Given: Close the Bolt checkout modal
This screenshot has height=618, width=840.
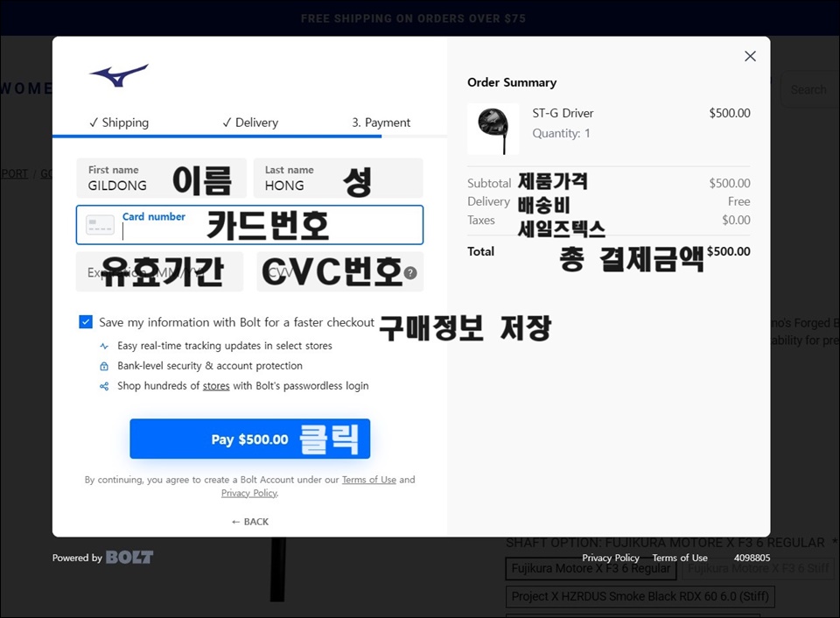Looking at the screenshot, I should (750, 56).
